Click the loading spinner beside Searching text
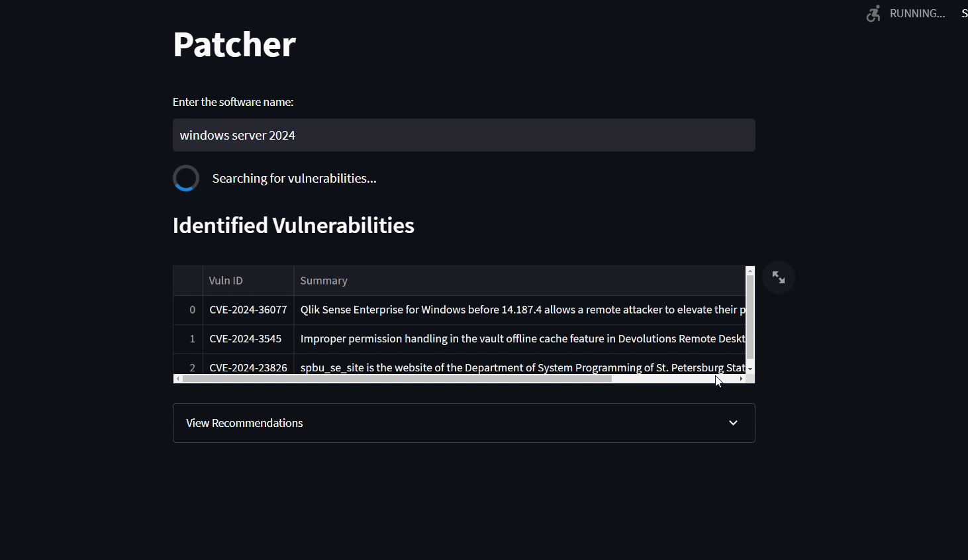Image resolution: width=968 pixels, height=560 pixels. (186, 178)
